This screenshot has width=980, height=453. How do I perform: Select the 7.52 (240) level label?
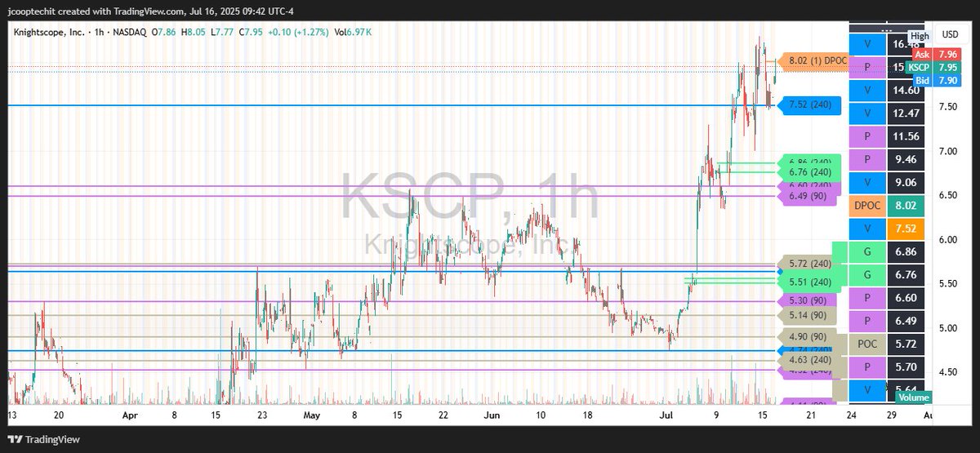[810, 105]
